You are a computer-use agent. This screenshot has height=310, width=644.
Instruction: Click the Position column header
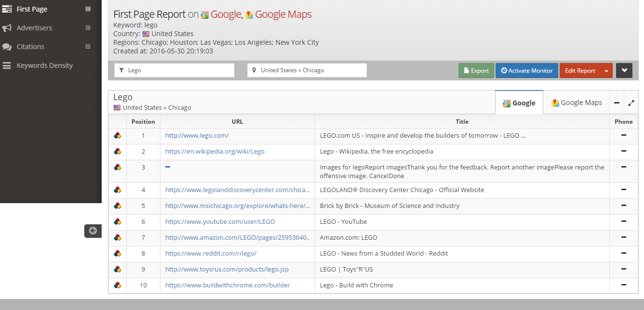click(x=143, y=122)
